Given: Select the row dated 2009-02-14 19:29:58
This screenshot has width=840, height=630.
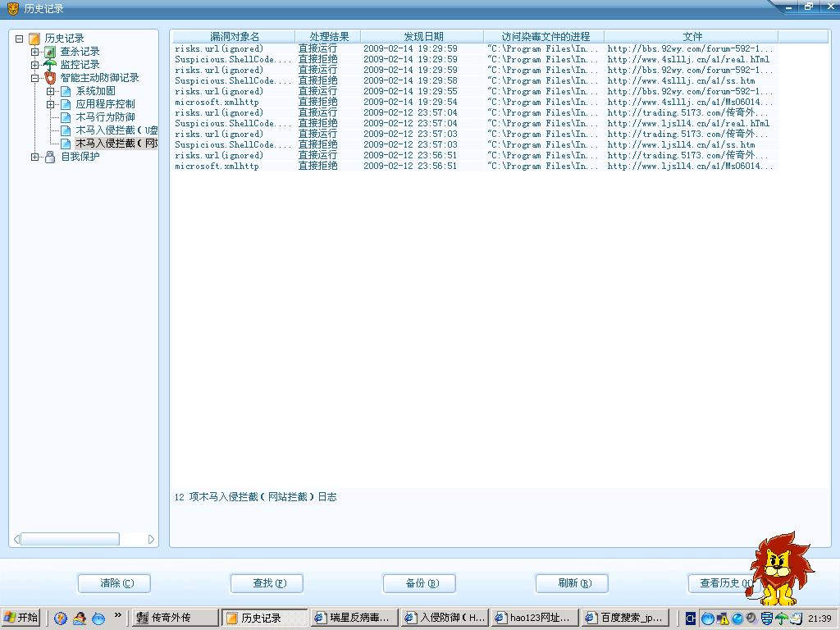Looking at the screenshot, I should 474,81.
